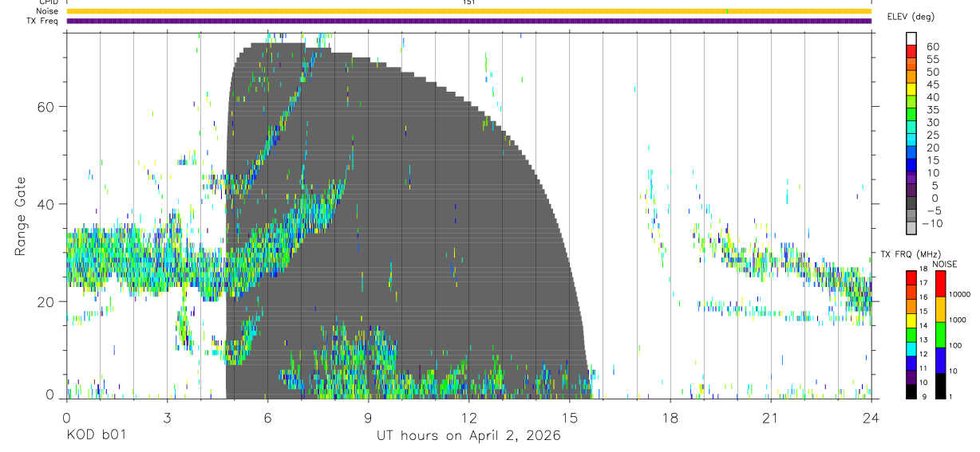
Task: Click the "24" tick label on the time axis
Action: (871, 418)
